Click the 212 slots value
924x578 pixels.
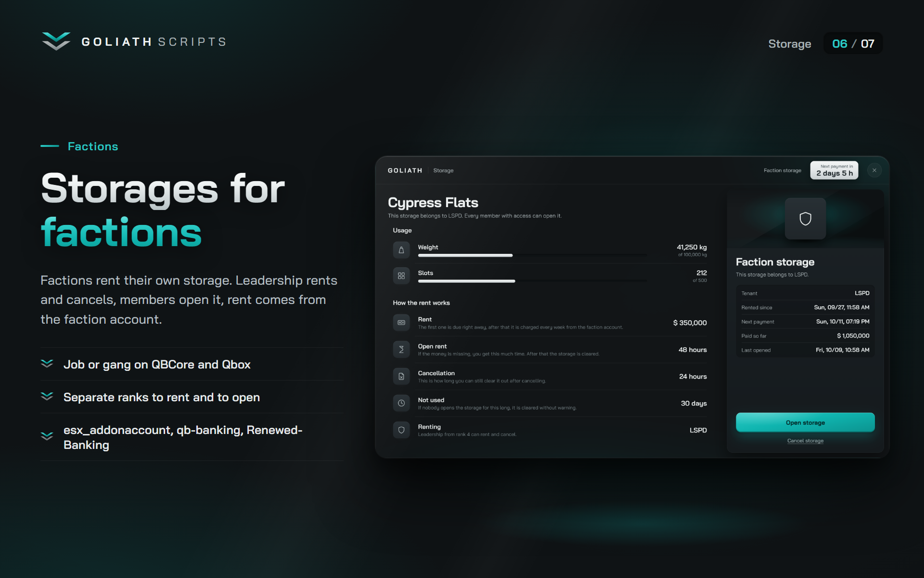point(702,273)
